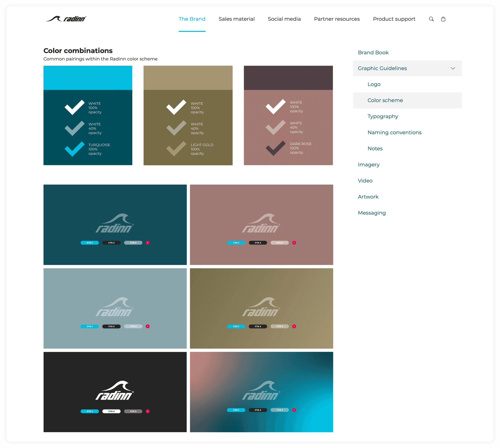Screen dimensions: 500x448
Task: Click CTA 3 on dark teal panel
Action: tap(133, 243)
